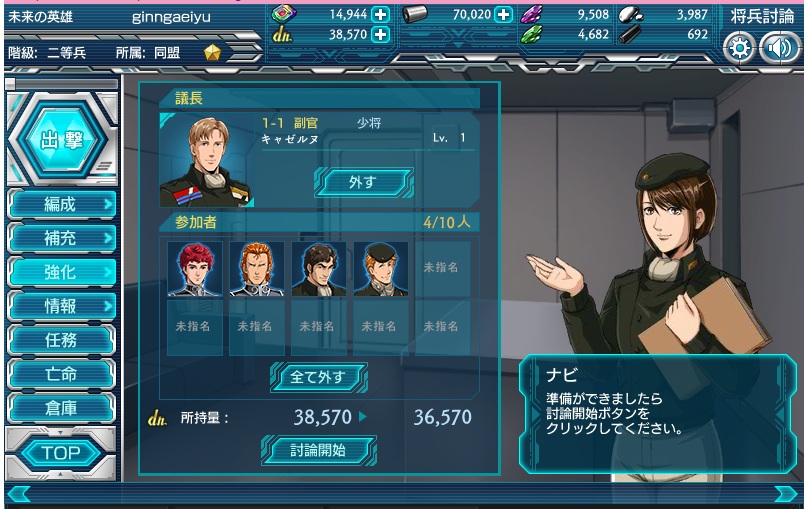
Task: Open the 任務 menu item
Action: [62, 340]
